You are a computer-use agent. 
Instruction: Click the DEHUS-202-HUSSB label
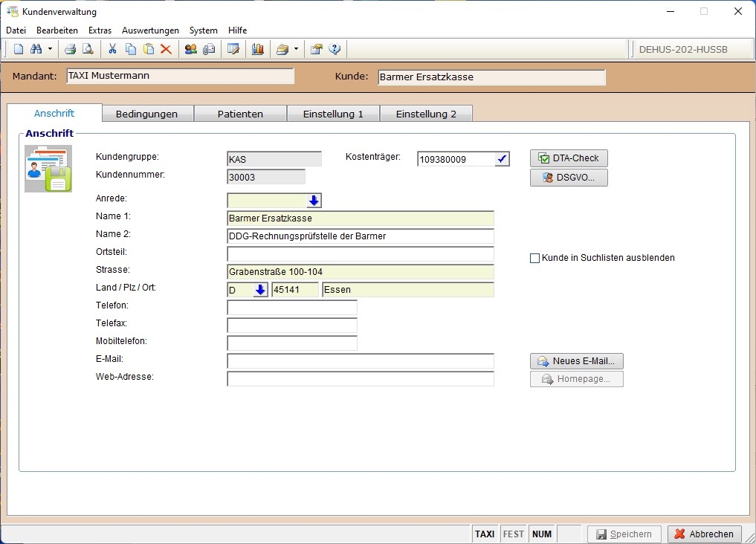683,49
